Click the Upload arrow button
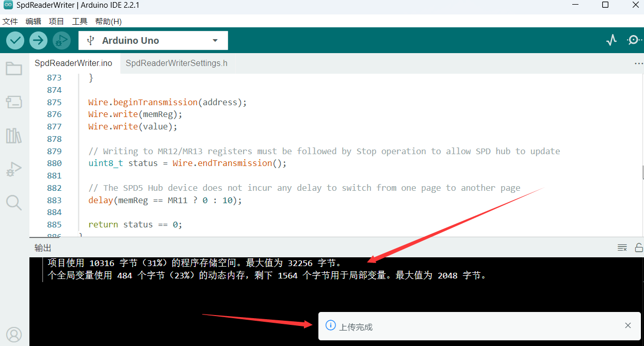Viewport: 644px width, 346px height. click(38, 40)
